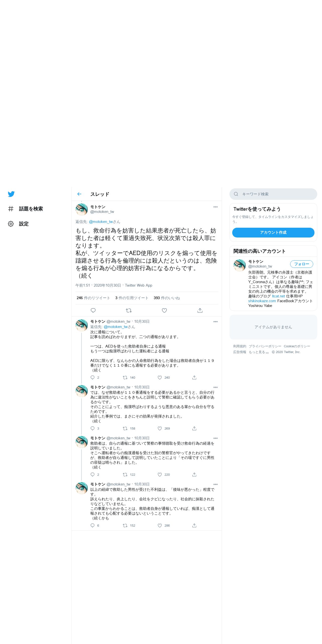Viewport: 322px width, 644px height.
Task: Like the reply with 240 likes
Action: (160, 377)
